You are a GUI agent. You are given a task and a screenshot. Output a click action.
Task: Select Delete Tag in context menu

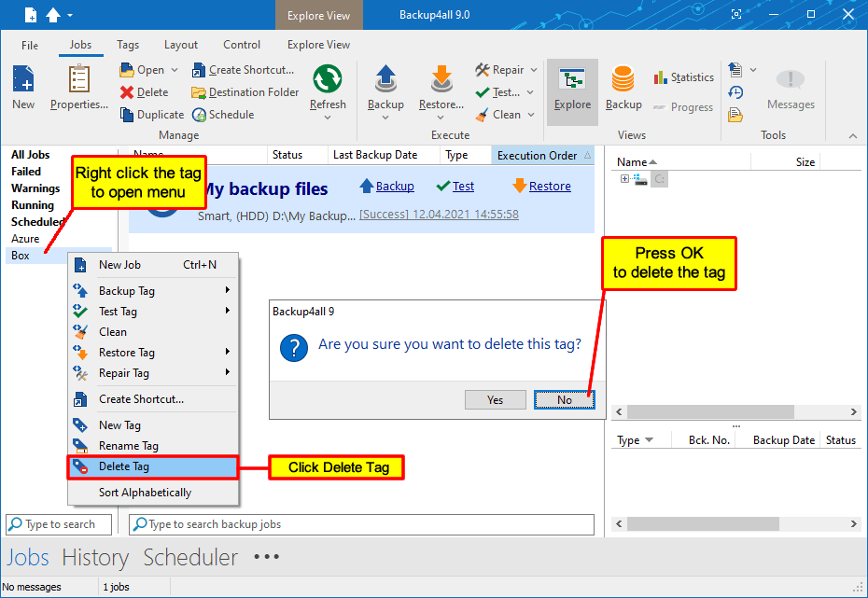click(x=153, y=466)
